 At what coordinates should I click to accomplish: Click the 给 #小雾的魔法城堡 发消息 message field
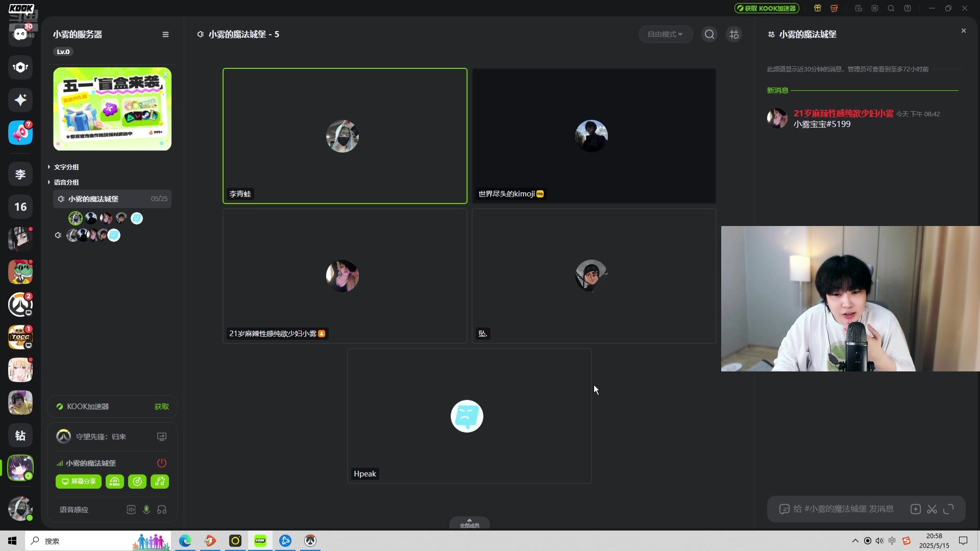(x=844, y=509)
